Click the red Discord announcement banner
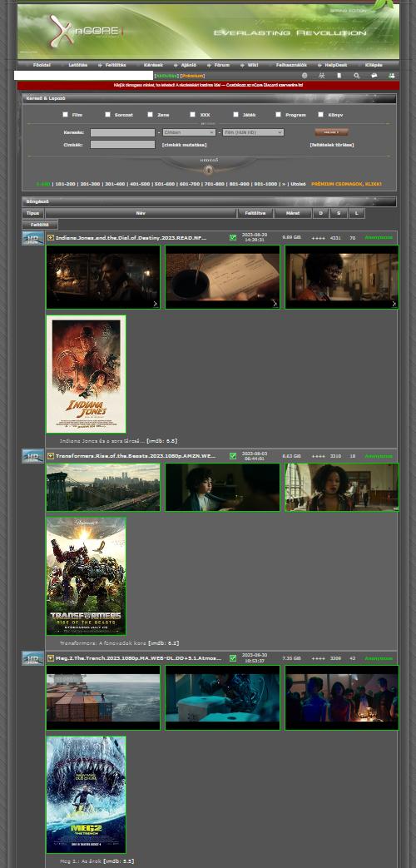 208,85
